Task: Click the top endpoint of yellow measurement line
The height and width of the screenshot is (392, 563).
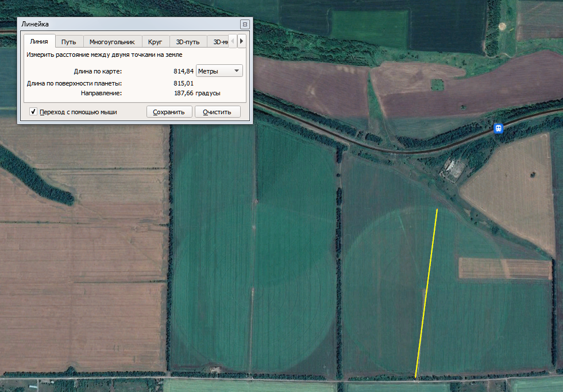Action: pyautogui.click(x=437, y=209)
